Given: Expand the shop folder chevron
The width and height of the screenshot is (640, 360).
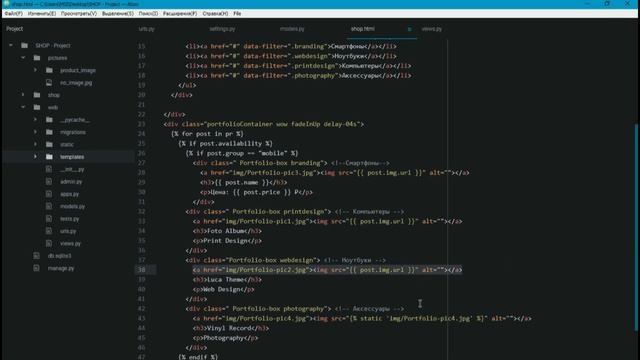Looking at the screenshot, I should (x=23, y=95).
